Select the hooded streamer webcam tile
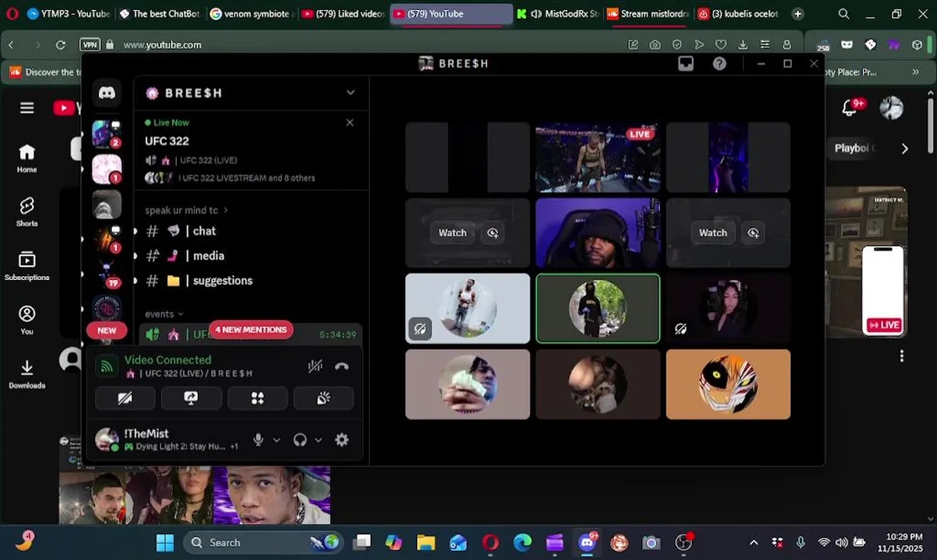The width and height of the screenshot is (937, 560). 598,233
